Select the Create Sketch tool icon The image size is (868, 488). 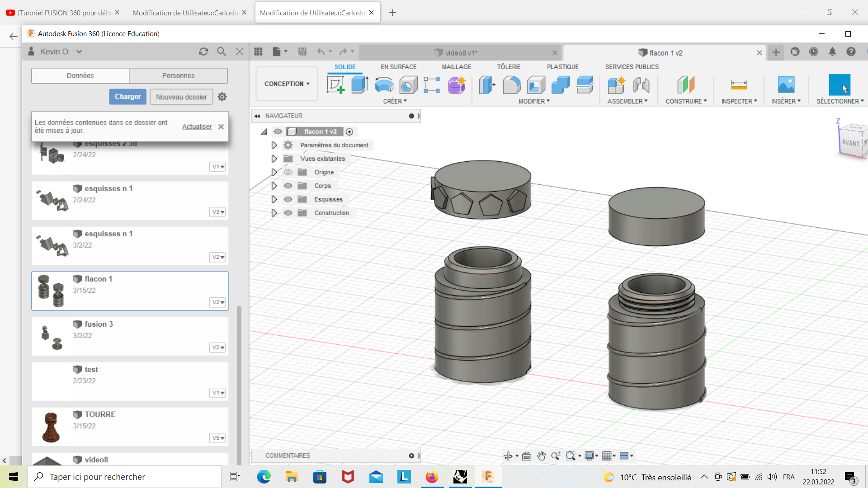click(x=335, y=84)
